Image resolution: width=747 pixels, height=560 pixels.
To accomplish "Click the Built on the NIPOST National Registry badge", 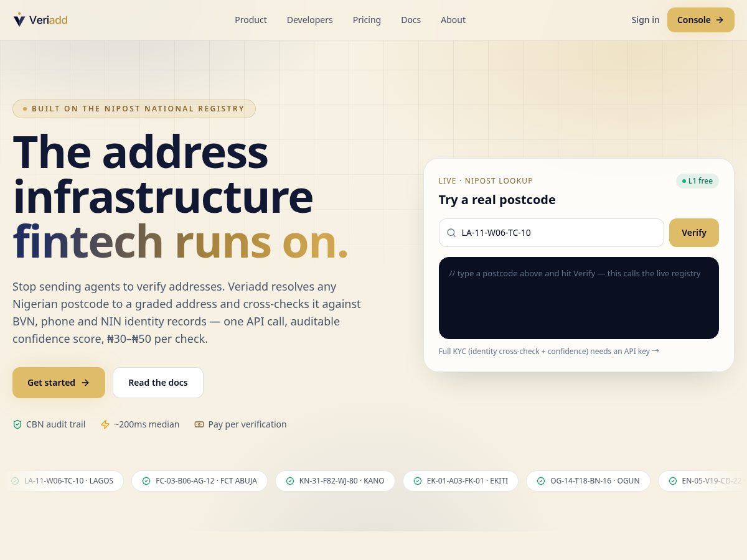I will click(134, 109).
